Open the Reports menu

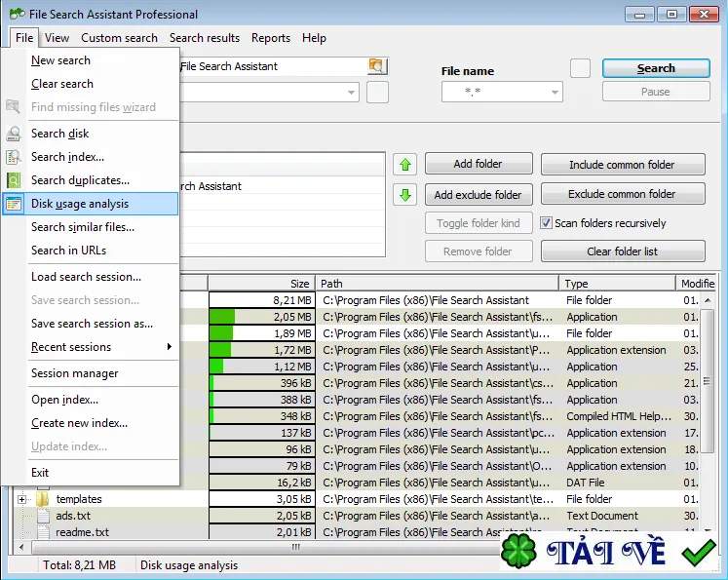click(x=271, y=38)
